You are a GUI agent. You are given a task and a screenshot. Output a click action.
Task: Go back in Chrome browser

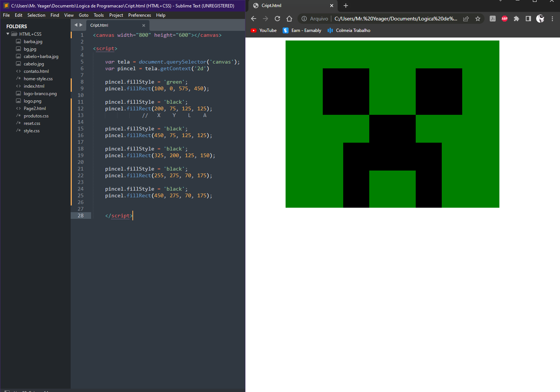(x=254, y=19)
